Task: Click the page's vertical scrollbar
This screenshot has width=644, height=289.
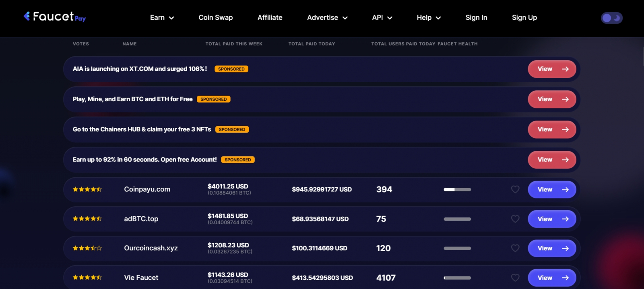Action: tap(642, 56)
